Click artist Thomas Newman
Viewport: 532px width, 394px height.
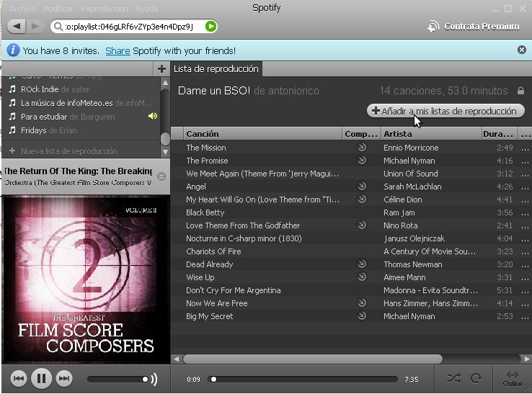413,264
